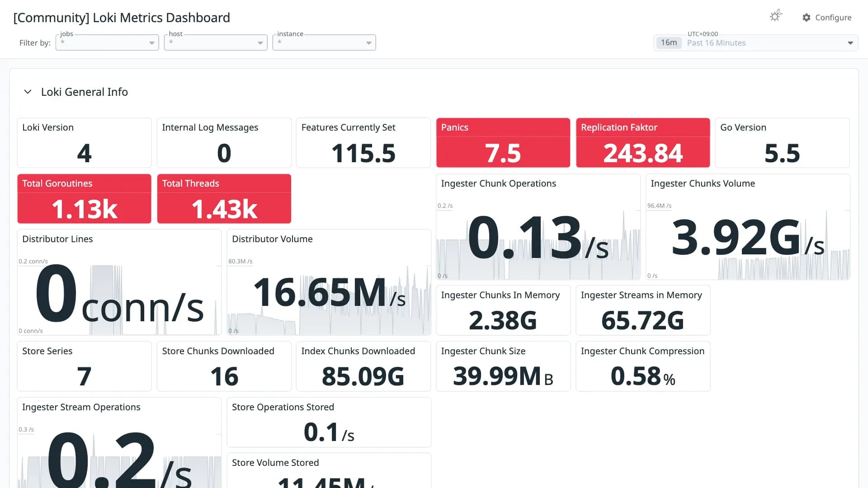This screenshot has width=868, height=488.
Task: Open the host filter dropdown
Action: pyautogui.click(x=216, y=42)
